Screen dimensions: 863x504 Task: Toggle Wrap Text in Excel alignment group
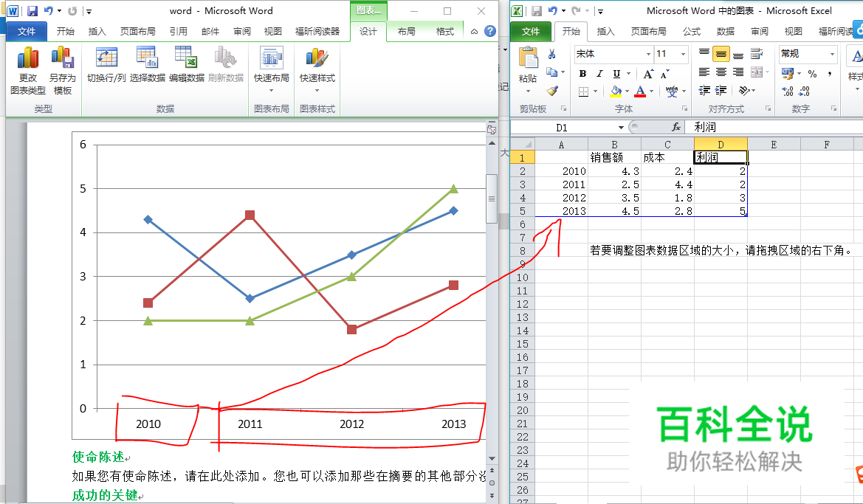(x=757, y=54)
